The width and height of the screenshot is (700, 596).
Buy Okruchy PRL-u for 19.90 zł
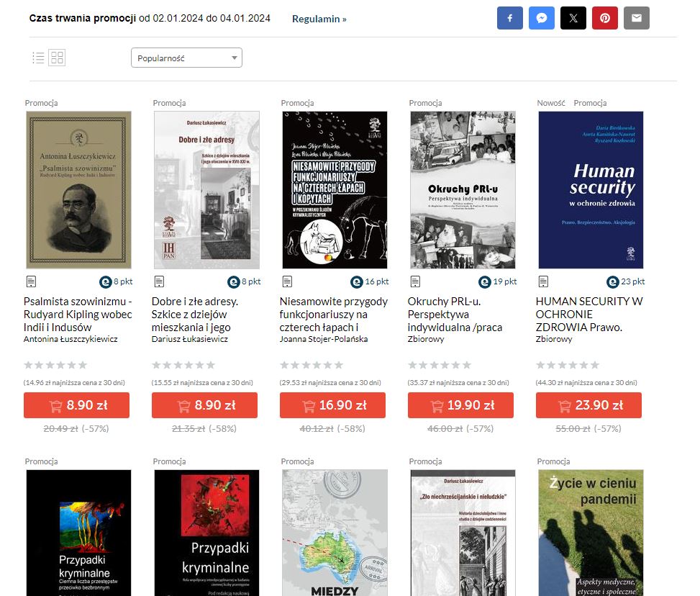click(x=460, y=405)
